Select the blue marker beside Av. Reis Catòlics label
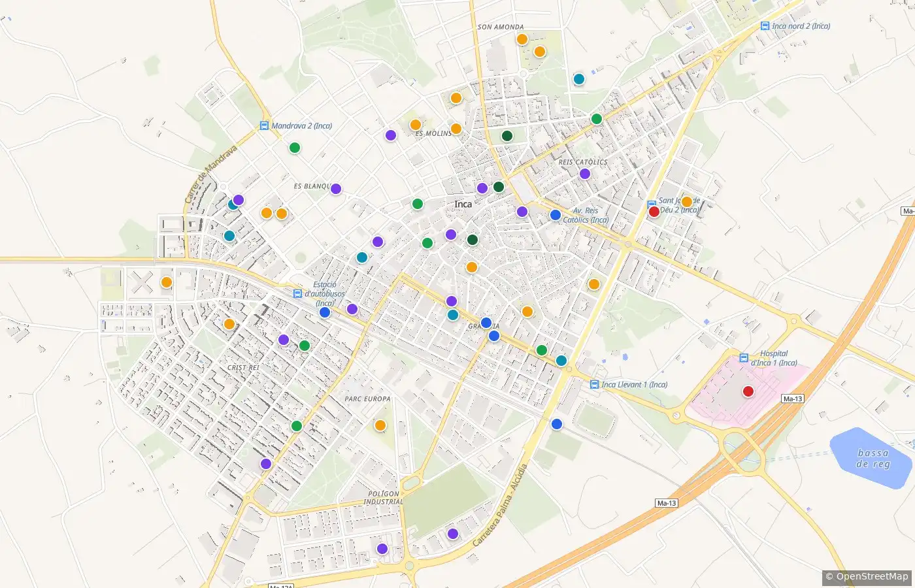 556,215
